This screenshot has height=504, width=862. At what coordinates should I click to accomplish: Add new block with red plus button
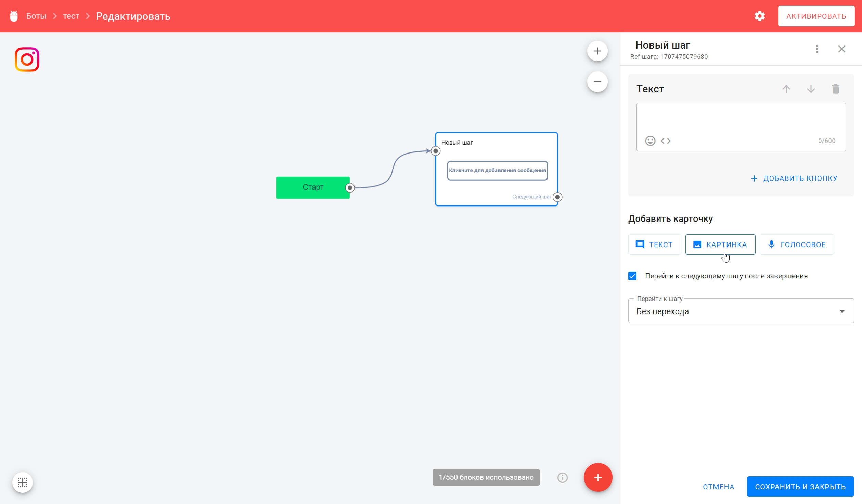click(x=598, y=478)
